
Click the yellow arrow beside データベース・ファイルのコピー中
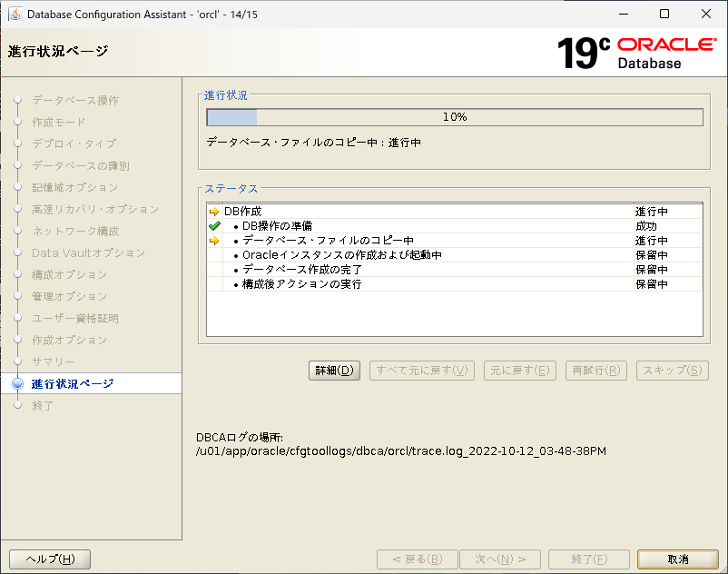pos(214,241)
